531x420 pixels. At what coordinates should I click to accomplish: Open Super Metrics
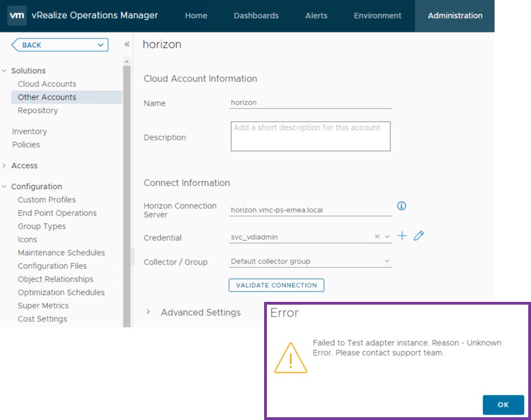click(43, 306)
